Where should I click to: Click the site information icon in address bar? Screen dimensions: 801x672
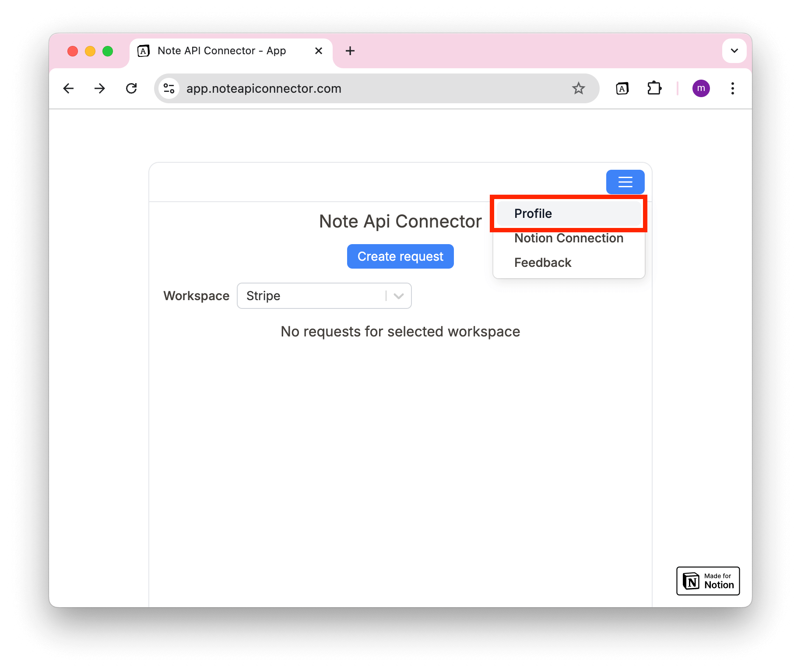tap(169, 88)
